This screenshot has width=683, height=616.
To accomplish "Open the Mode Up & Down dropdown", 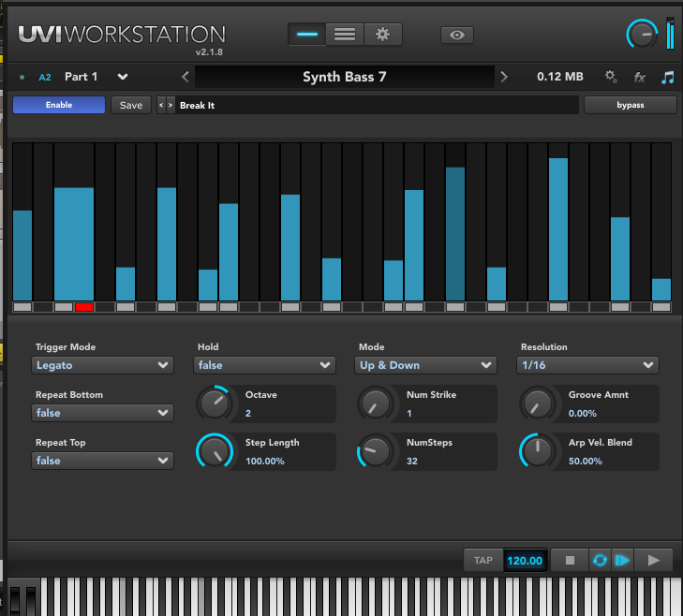I will click(425, 365).
